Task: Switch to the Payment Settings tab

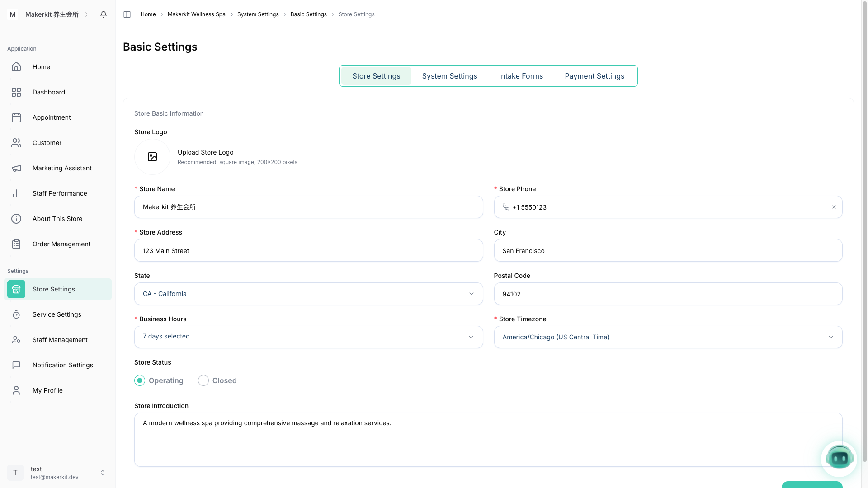Action: point(594,76)
